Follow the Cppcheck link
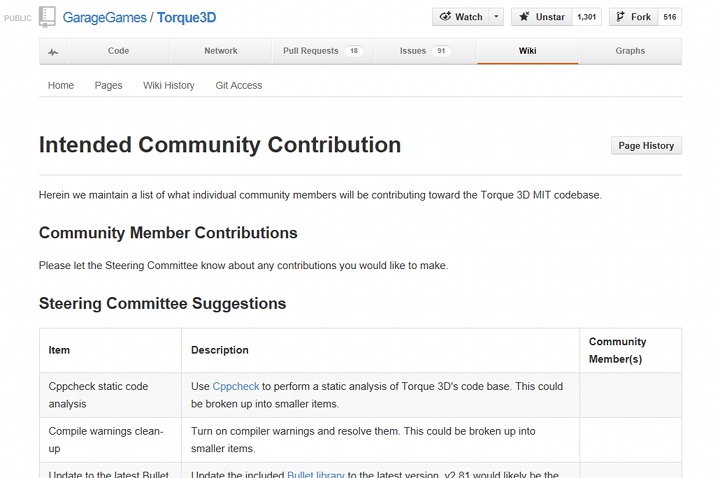 [236, 386]
